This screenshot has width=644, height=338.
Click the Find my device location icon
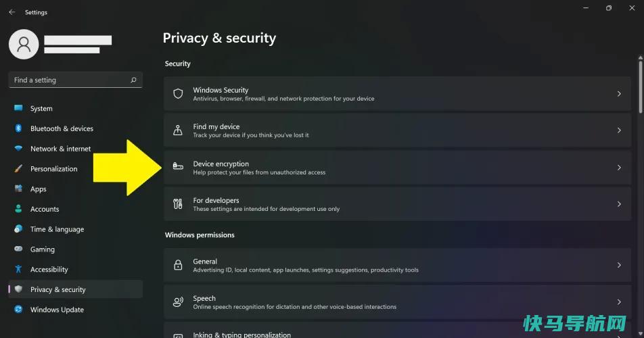178,130
